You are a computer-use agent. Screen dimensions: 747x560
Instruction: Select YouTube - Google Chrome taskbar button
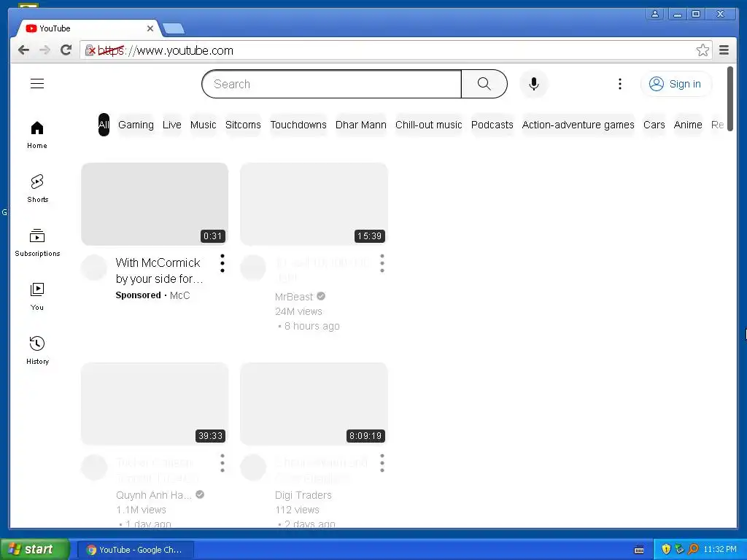(x=135, y=550)
